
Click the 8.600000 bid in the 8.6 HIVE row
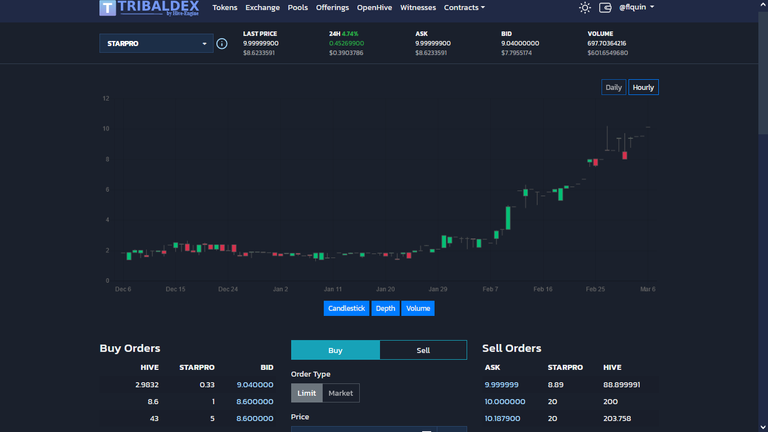(x=255, y=402)
